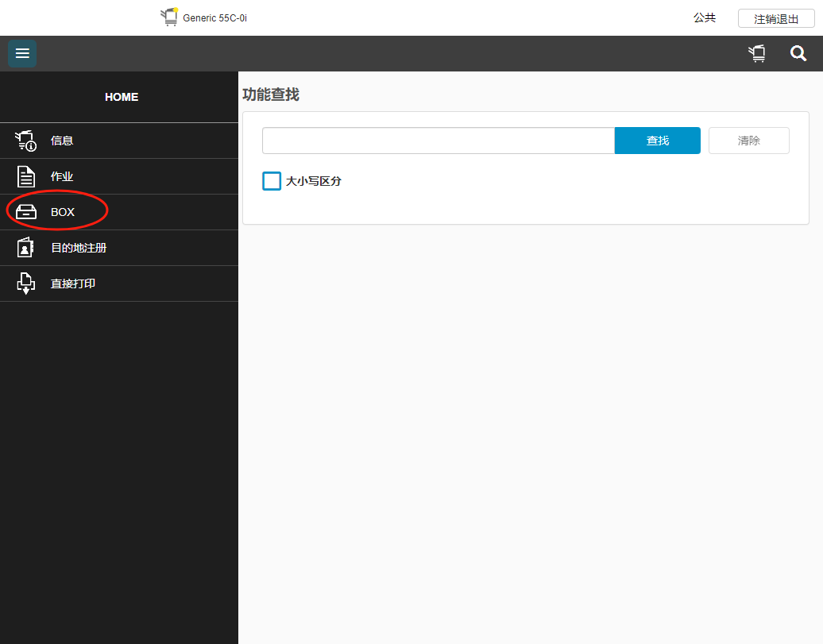Log out with the 注销退出 button

click(x=775, y=18)
